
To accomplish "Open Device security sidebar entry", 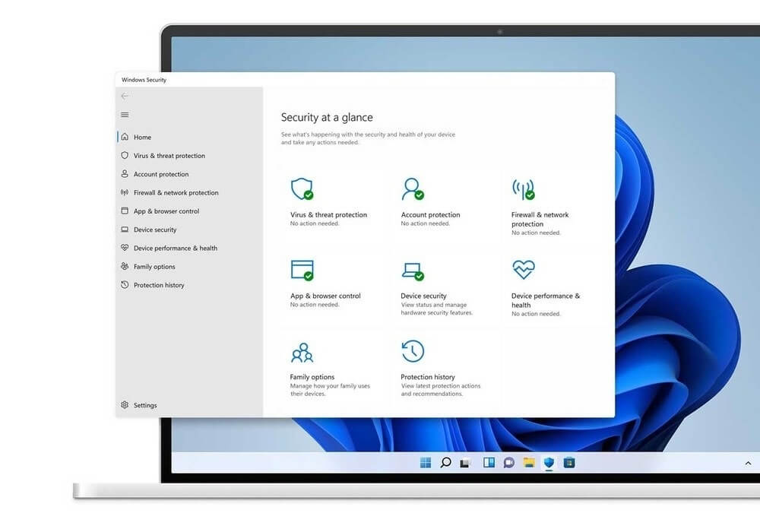I will pos(189,230).
